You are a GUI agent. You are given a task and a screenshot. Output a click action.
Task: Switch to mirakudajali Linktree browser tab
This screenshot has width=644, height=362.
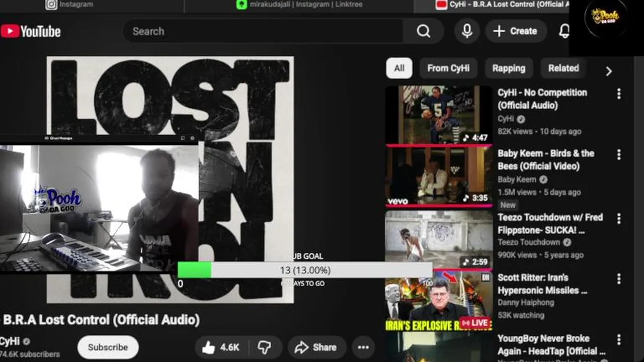[299, 5]
